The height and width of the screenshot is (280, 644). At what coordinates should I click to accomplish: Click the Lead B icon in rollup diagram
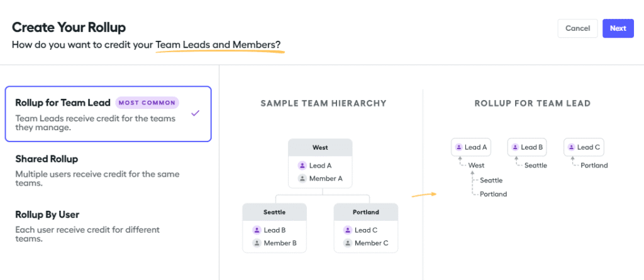click(x=514, y=147)
